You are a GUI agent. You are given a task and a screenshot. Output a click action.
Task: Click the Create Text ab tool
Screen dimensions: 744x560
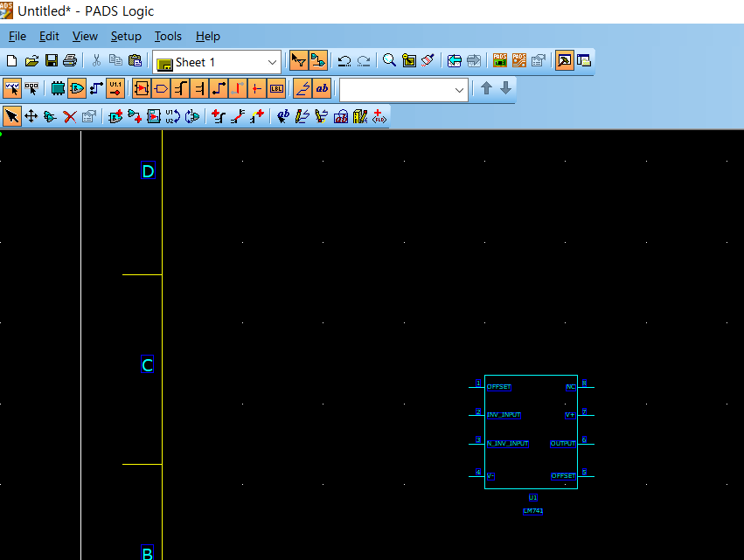pyautogui.click(x=283, y=116)
